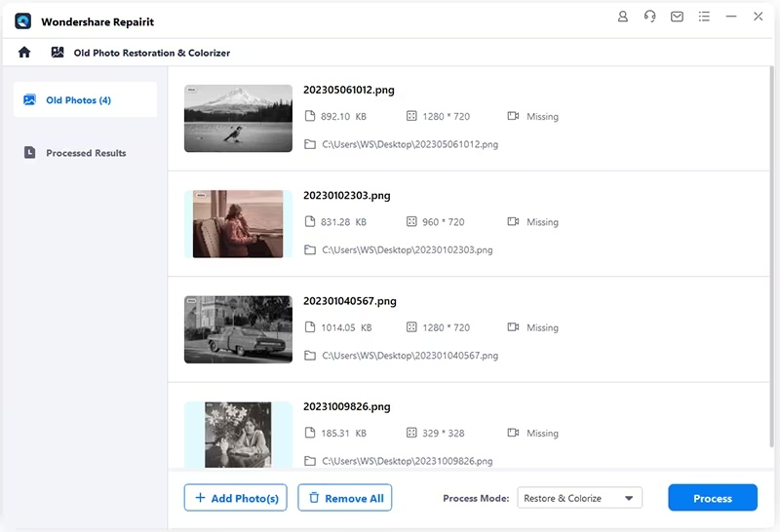Click the Restore & Colorize dropdown arrow
The image size is (780, 532).
(x=629, y=498)
